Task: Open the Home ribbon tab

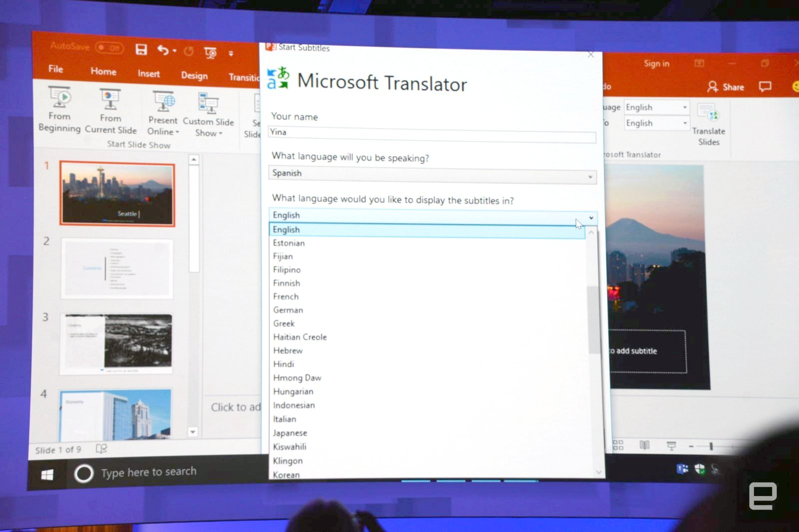Action: click(x=103, y=71)
